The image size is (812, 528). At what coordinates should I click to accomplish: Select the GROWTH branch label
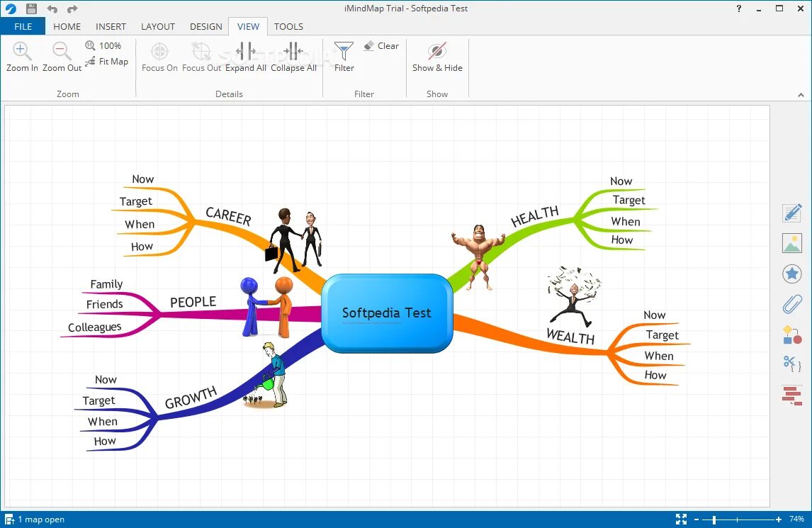[191, 398]
